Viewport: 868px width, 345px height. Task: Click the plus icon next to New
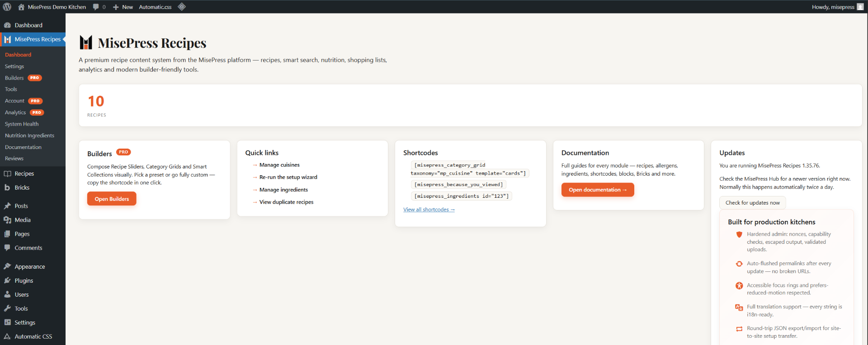point(116,7)
